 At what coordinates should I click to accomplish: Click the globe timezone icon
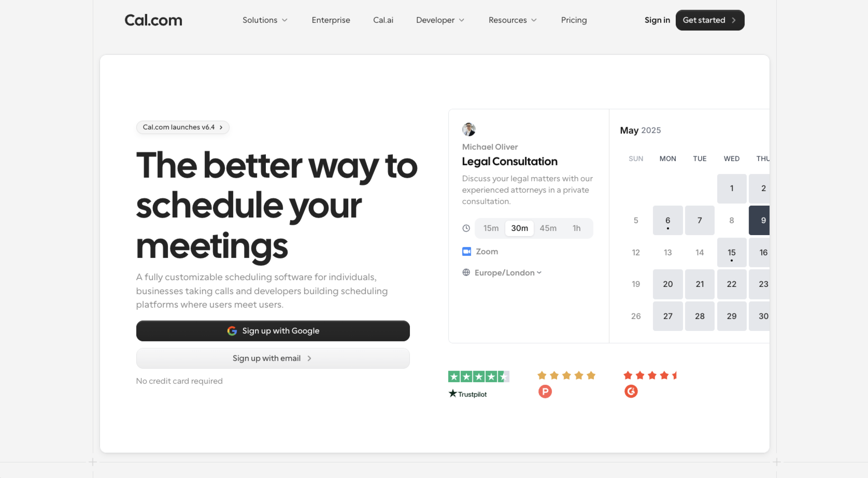point(466,272)
